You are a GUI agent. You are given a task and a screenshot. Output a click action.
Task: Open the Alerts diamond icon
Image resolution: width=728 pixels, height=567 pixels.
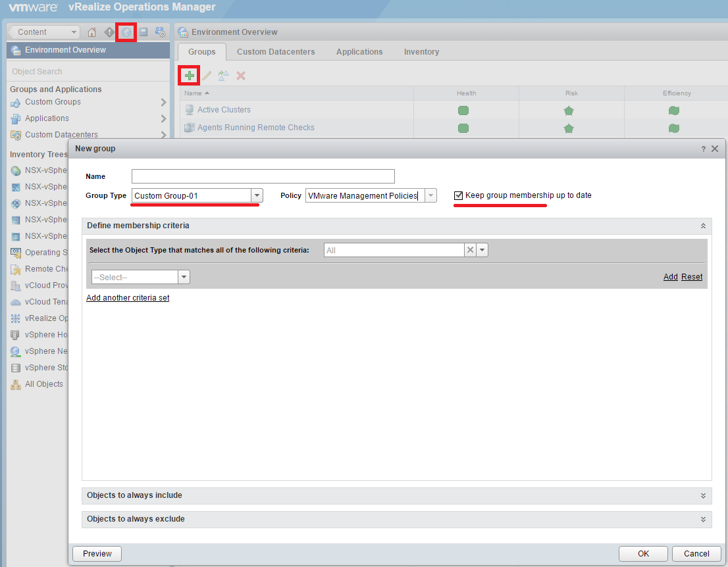coord(109,32)
